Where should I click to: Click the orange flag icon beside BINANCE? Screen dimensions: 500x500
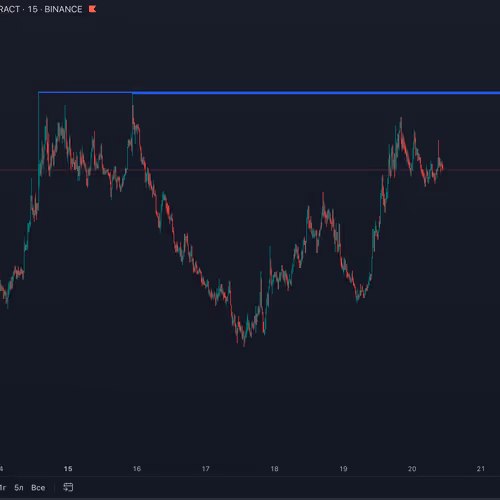tap(92, 9)
